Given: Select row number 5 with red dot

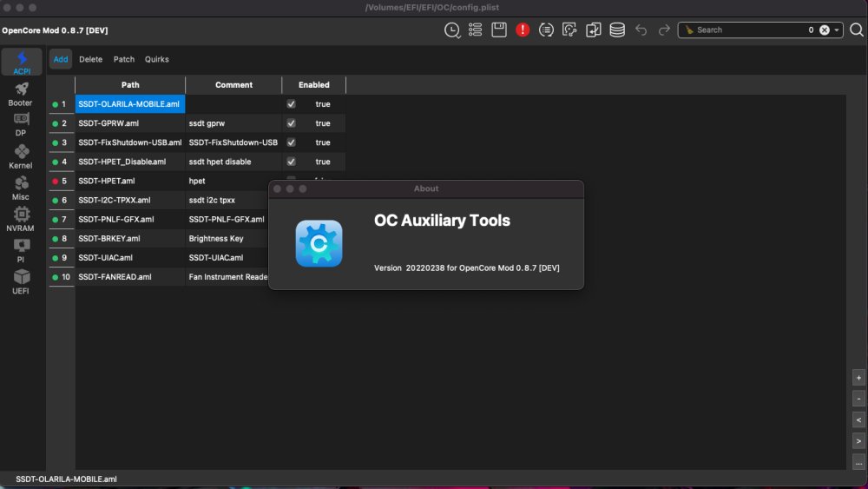Looking at the screenshot, I should coord(61,181).
